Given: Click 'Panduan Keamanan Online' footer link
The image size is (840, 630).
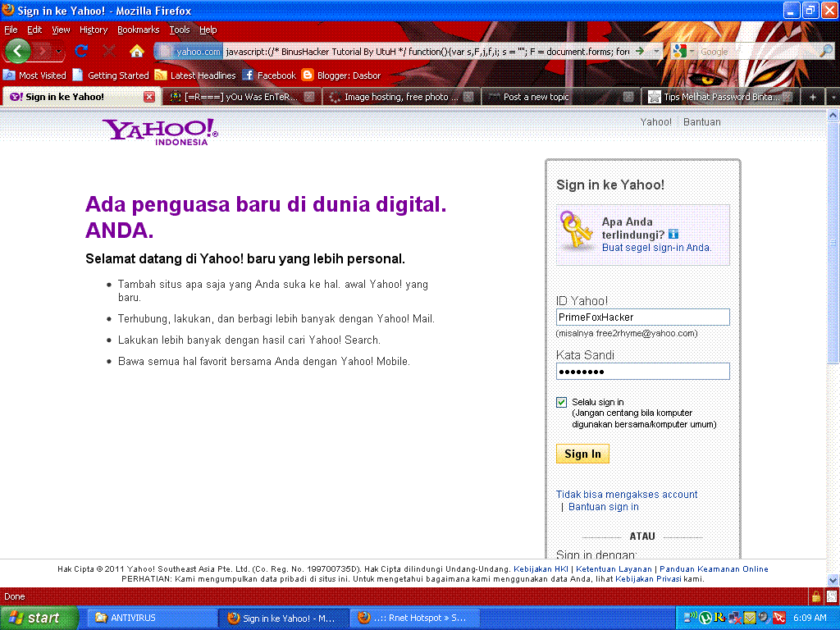Looking at the screenshot, I should [714, 569].
